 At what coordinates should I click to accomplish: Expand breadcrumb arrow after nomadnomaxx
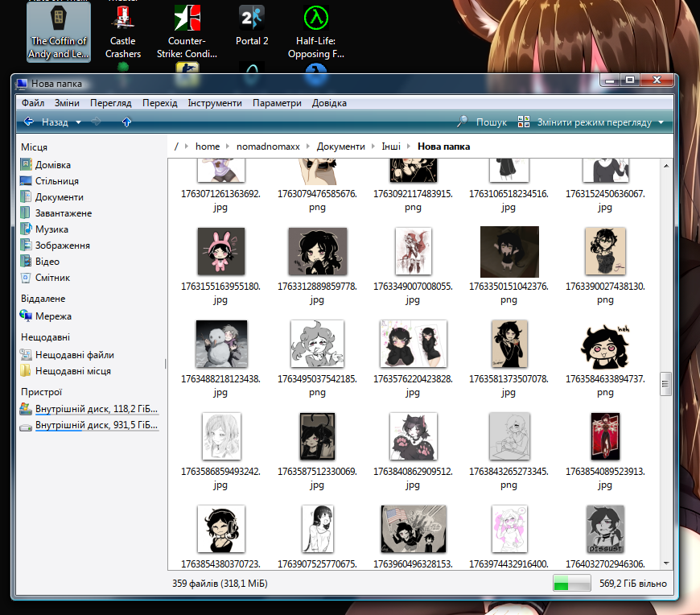[x=308, y=146]
